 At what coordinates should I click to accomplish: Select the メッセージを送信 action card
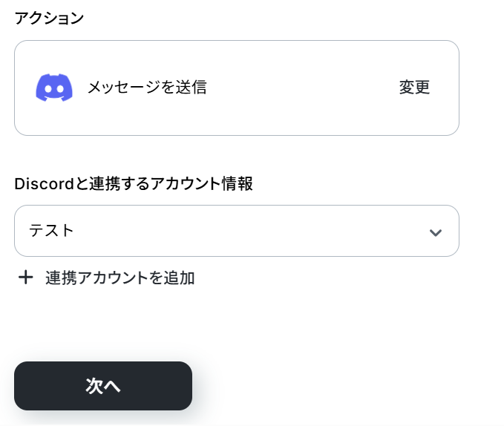point(237,88)
